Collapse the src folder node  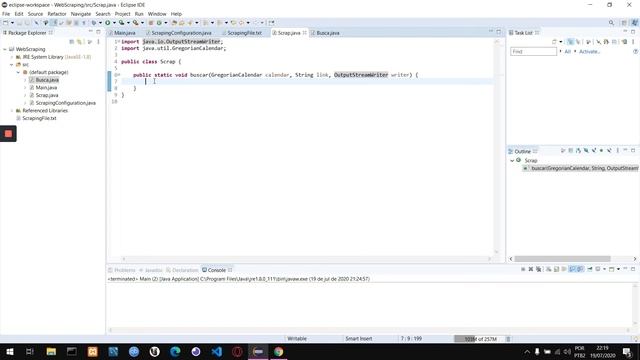pos(12,64)
